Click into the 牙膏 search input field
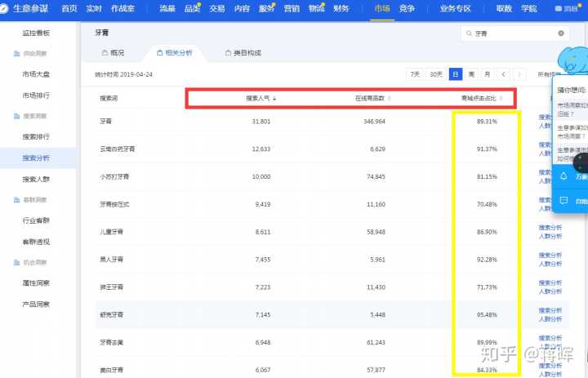 510,33
